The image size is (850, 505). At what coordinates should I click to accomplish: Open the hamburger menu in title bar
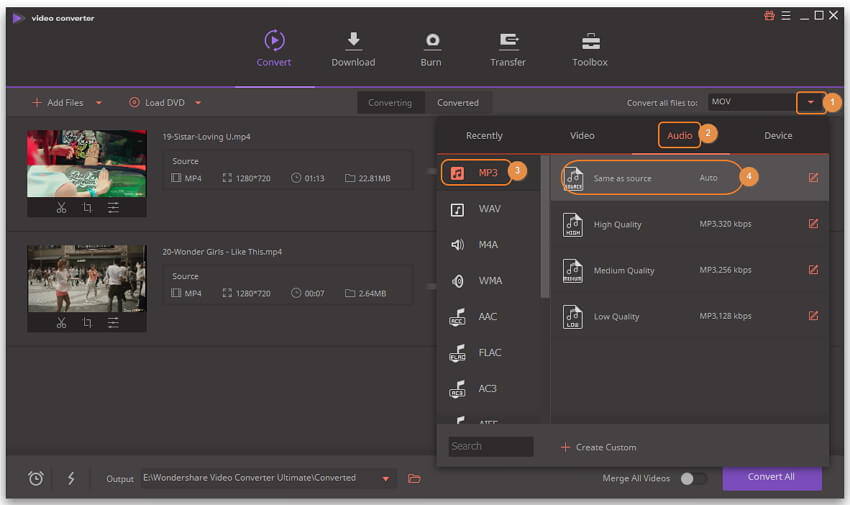[786, 16]
